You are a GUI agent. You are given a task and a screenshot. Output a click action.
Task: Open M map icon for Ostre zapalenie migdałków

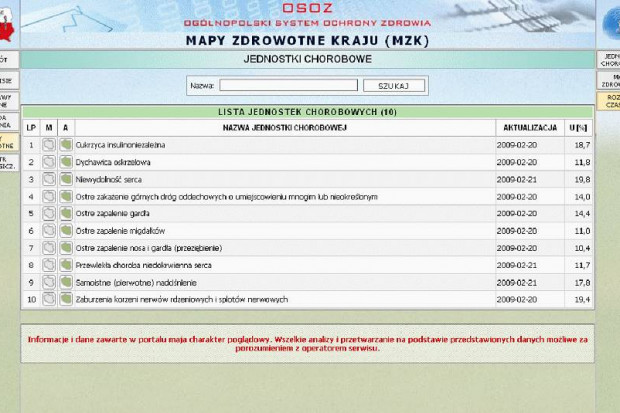[49, 231]
